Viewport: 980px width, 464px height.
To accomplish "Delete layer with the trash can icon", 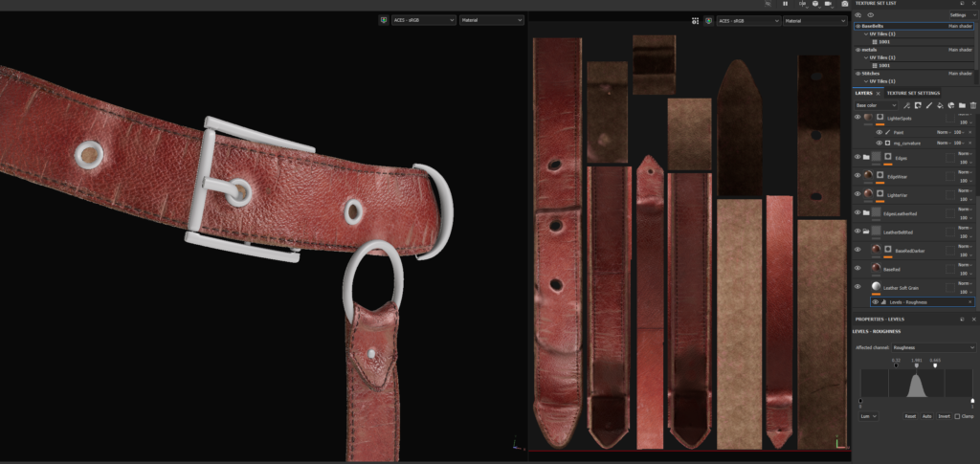I will tap(973, 105).
